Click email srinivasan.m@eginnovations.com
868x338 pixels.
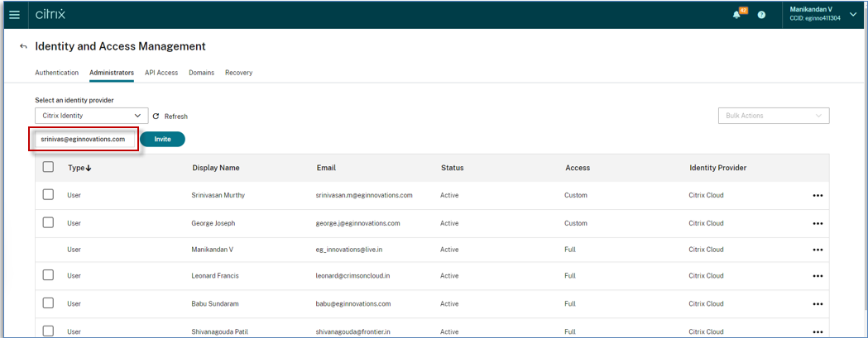364,195
